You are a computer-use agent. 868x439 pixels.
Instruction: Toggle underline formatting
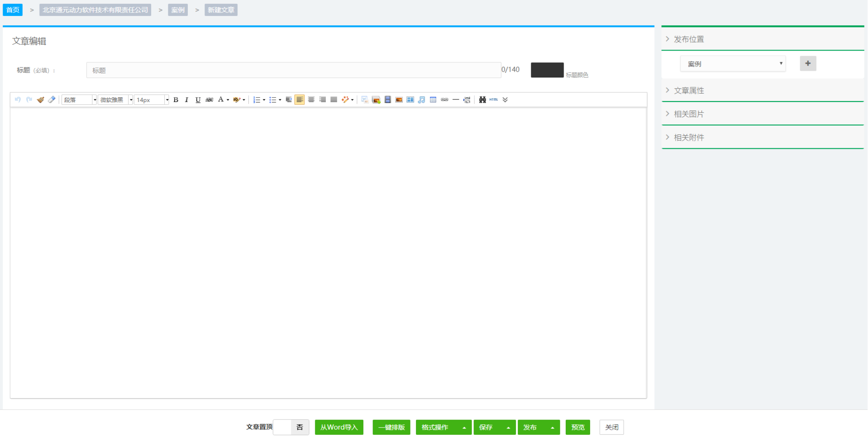[198, 100]
